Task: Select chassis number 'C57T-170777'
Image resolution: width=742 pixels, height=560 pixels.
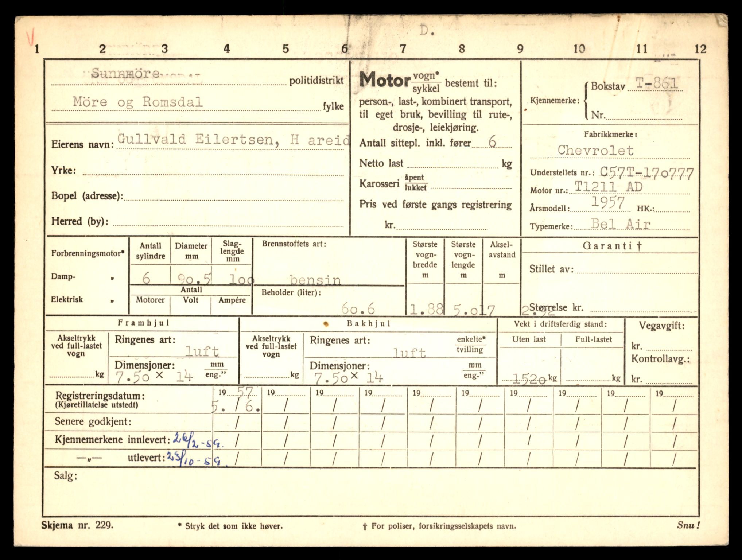Action: tap(646, 172)
